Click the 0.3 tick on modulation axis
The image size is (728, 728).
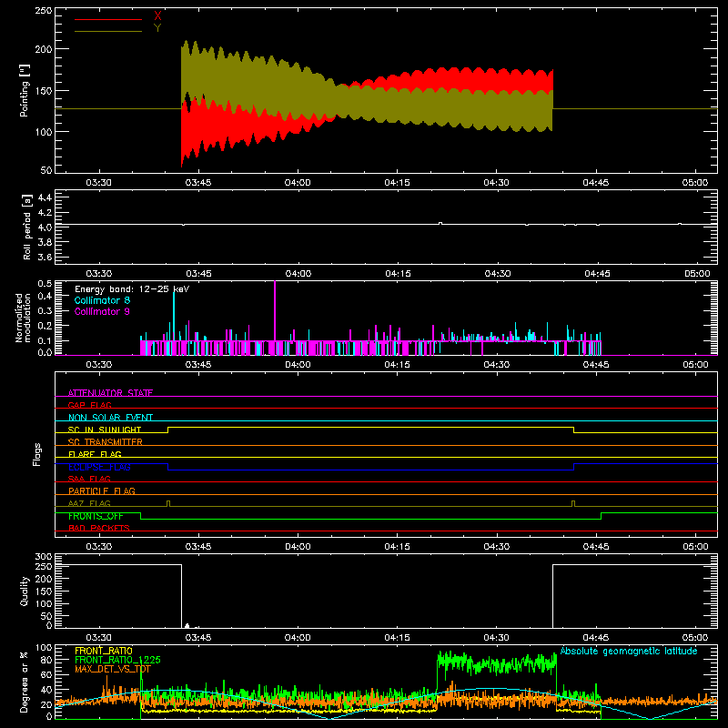tap(45, 310)
